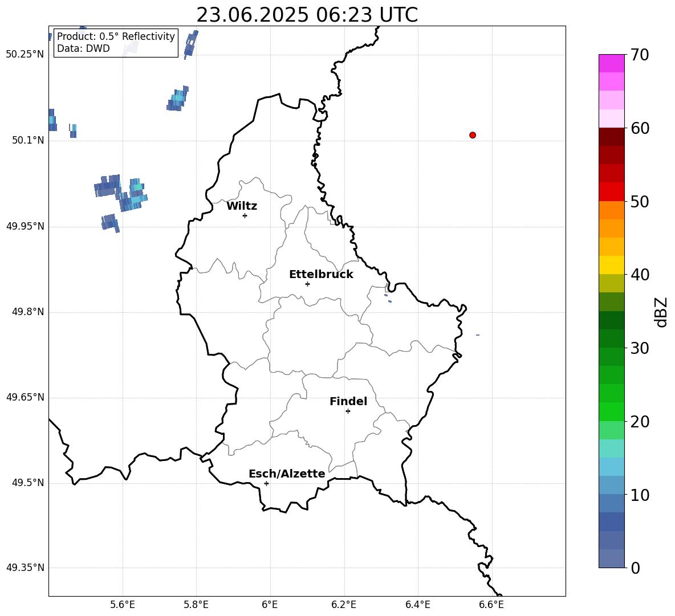Click the 5.6°E longitude label

point(123,605)
